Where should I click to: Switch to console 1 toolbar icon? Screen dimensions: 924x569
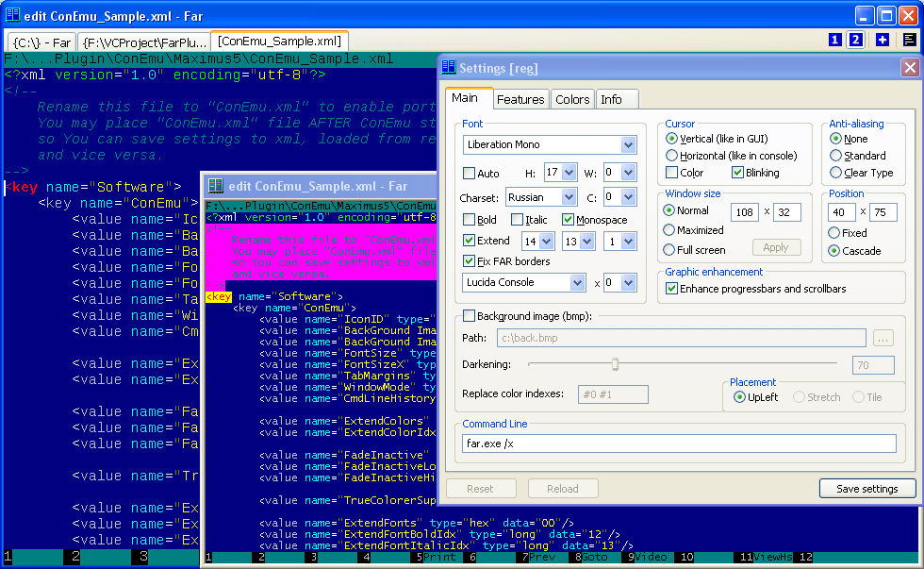[835, 40]
